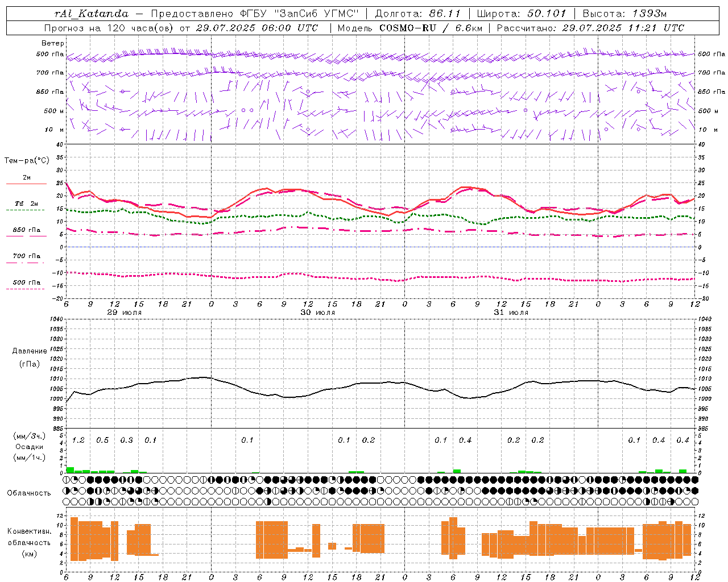
Task: Click the 29 июля date label
Action: coord(125,313)
